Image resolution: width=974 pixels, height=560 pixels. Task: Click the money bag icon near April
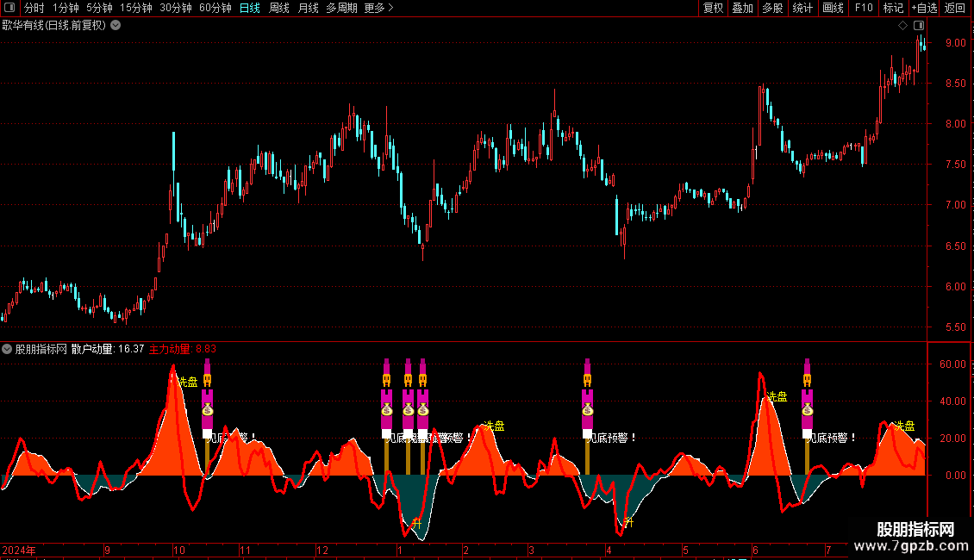click(x=588, y=410)
